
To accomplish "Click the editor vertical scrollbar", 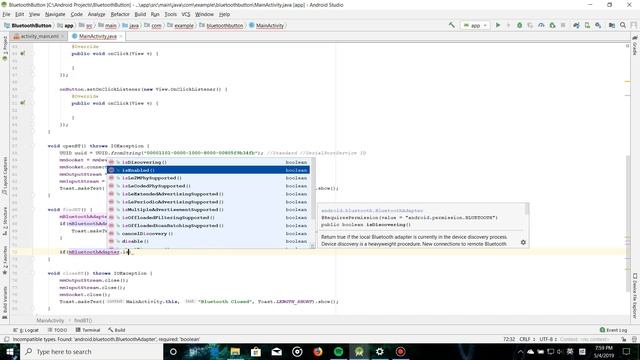I will point(627,224).
